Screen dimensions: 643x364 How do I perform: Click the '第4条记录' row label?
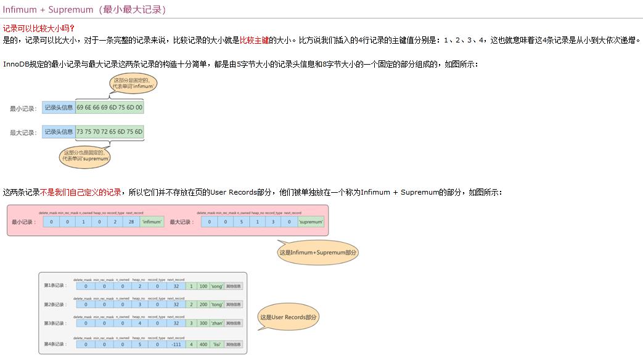(x=54, y=344)
